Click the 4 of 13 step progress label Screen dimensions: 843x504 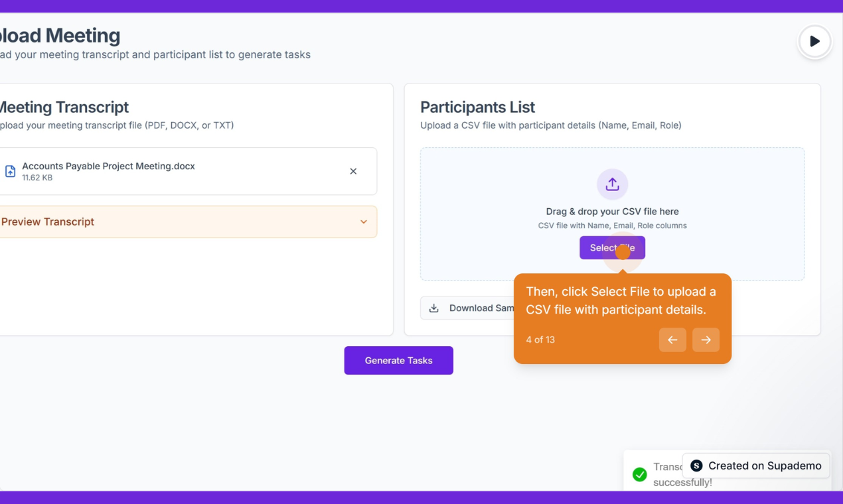click(x=540, y=340)
